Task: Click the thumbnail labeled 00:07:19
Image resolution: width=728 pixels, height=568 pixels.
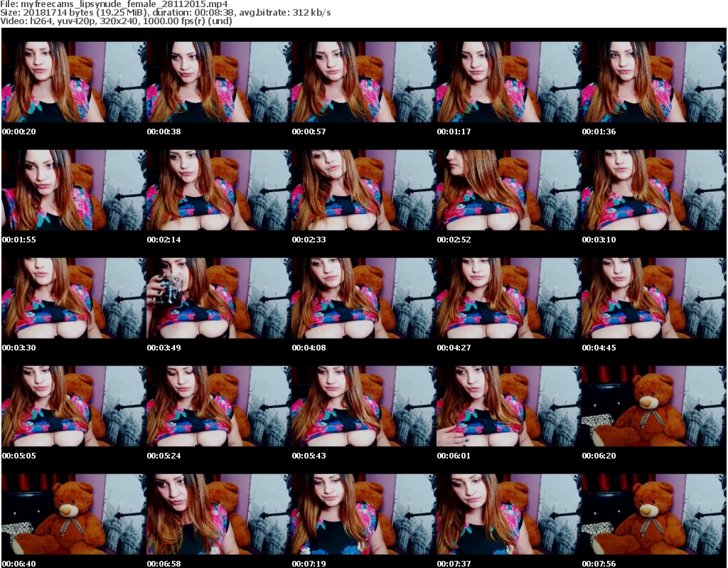Action: point(363,514)
